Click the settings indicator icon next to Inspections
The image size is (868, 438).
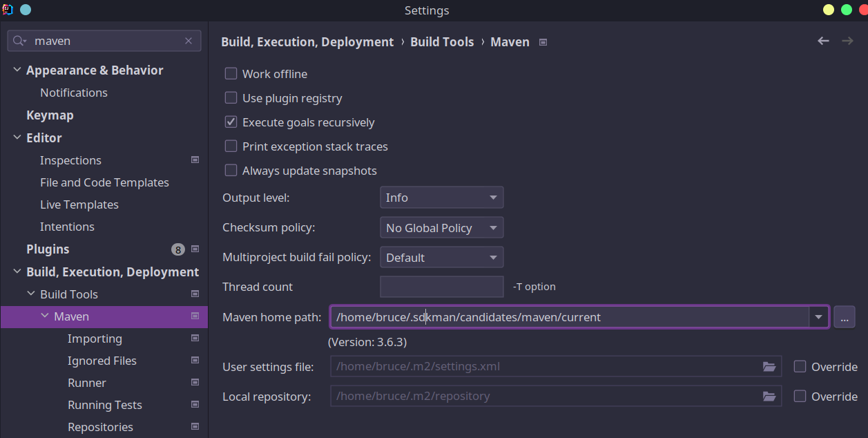click(x=195, y=160)
